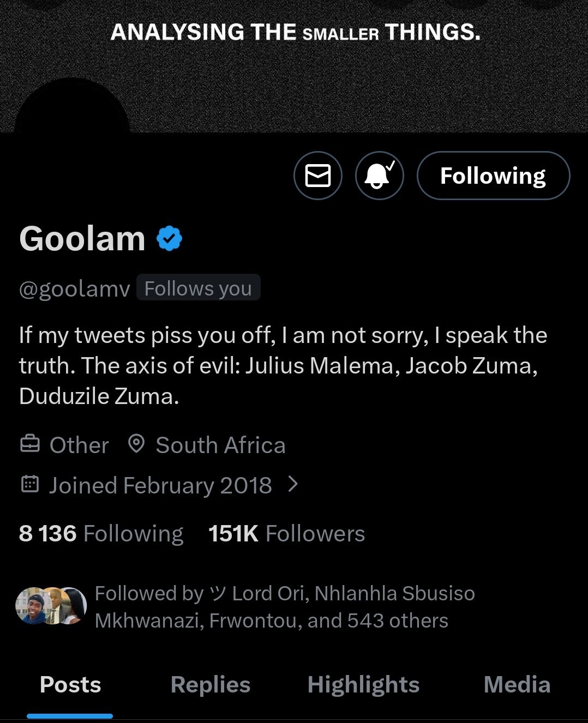Open the 8 136 Following list
The height and width of the screenshot is (723, 588).
pos(101,533)
